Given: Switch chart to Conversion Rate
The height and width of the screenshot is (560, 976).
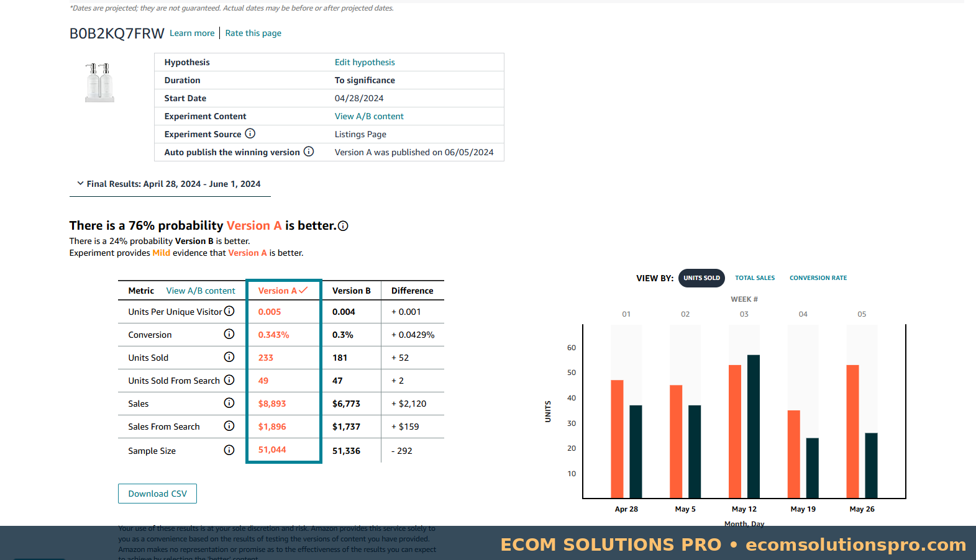Looking at the screenshot, I should 818,278.
